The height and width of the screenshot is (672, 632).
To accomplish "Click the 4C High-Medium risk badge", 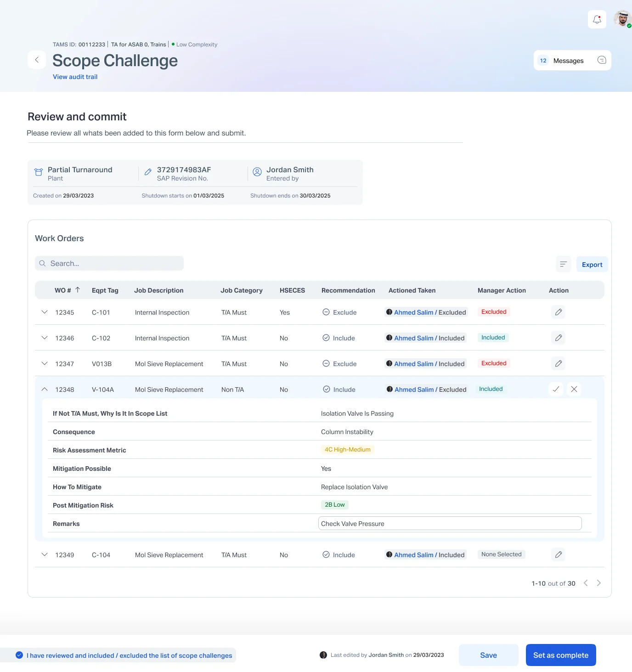I will click(347, 450).
